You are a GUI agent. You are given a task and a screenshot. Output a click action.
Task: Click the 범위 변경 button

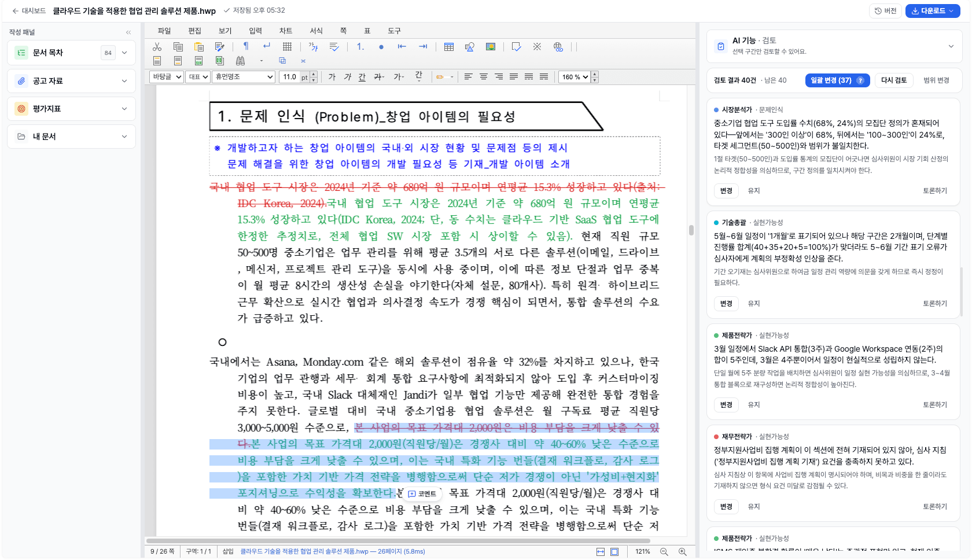(936, 80)
